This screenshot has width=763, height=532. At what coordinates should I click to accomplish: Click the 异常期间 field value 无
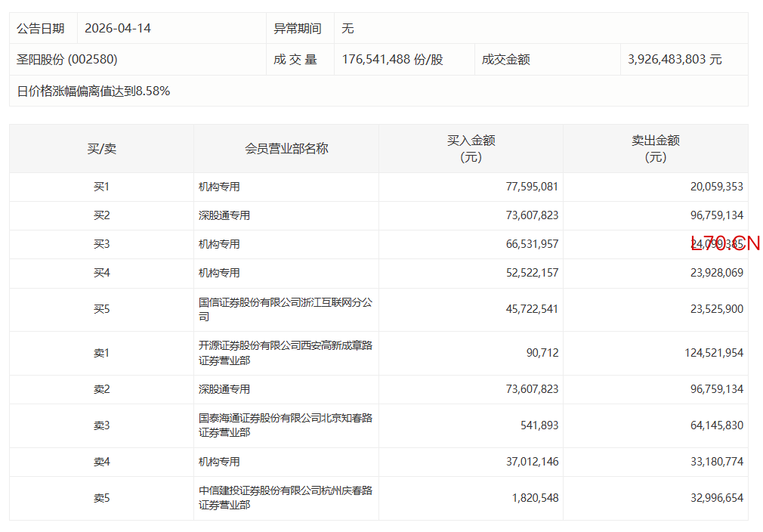[x=348, y=29]
